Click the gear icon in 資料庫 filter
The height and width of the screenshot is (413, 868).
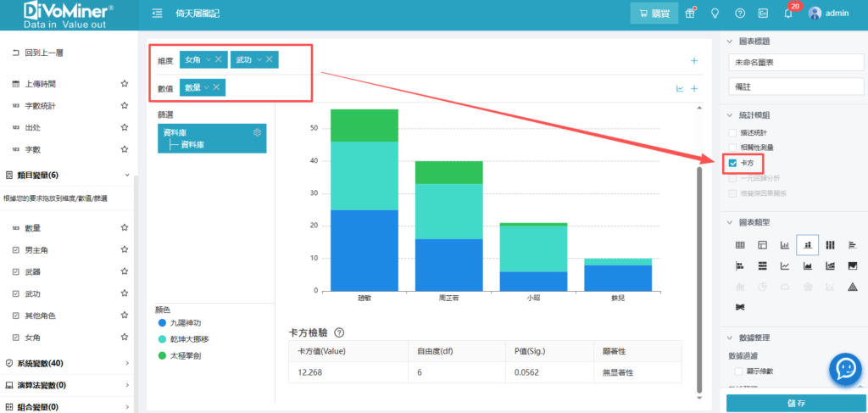point(258,133)
